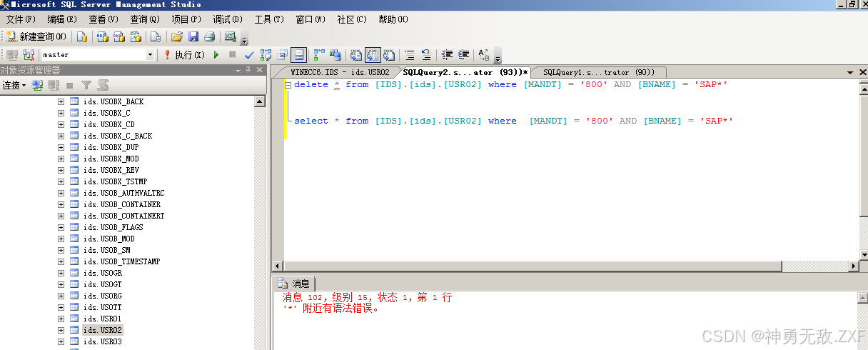Open the Query Options dialog icon
868x350 pixels.
(x=283, y=54)
